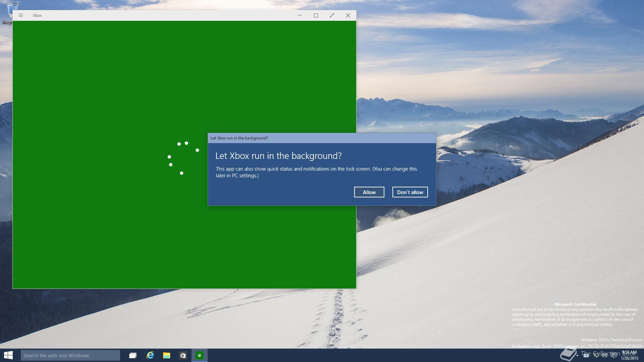This screenshot has width=644, height=362.
Task: Open the Xbox hamburger menu
Action: (21, 15)
